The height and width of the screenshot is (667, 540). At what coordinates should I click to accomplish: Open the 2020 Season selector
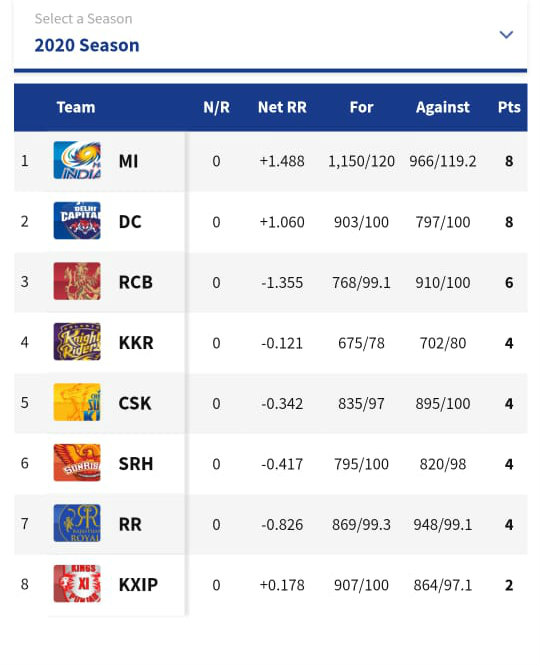click(270, 34)
